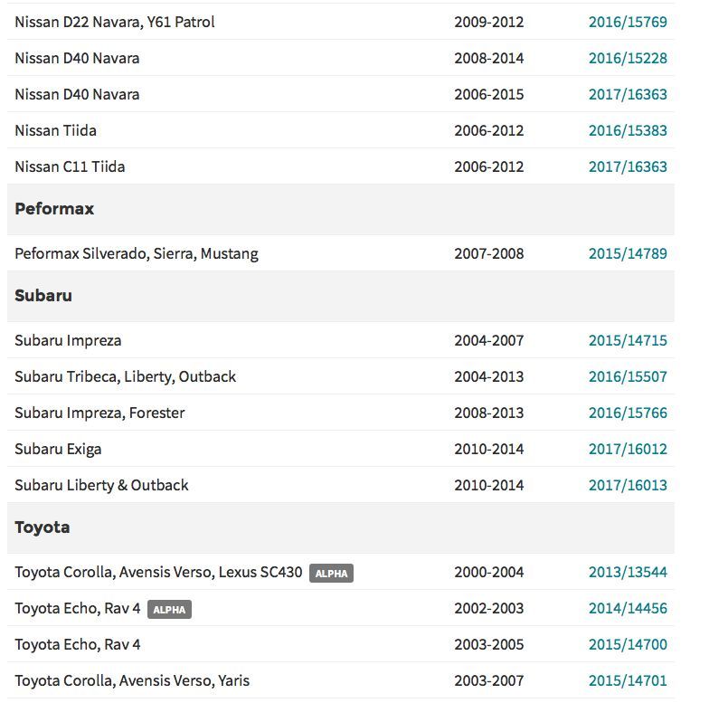Select the Toyota section heading
Screen dimensions: 728x703
click(x=43, y=527)
